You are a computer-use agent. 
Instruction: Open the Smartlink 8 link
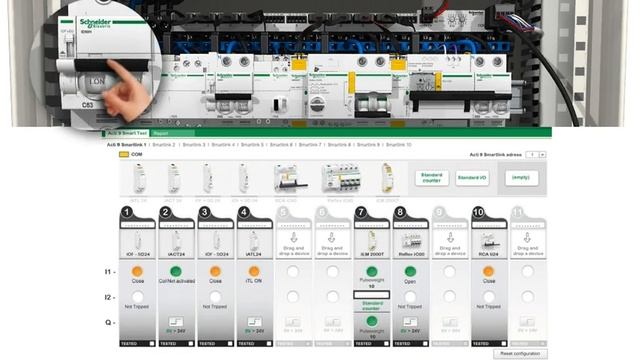(x=340, y=144)
